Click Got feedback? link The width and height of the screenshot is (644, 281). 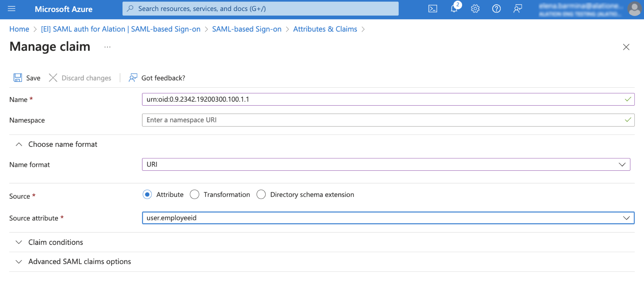tap(163, 78)
